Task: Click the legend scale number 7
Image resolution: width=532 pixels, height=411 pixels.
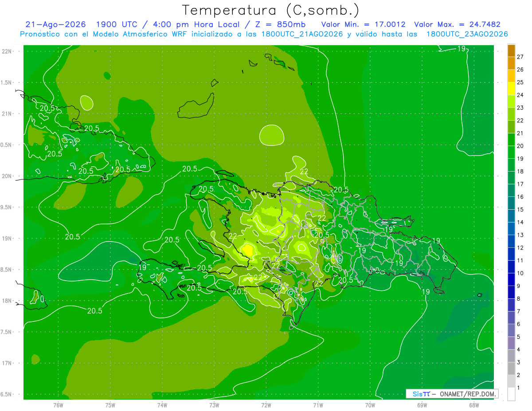Action: click(518, 312)
